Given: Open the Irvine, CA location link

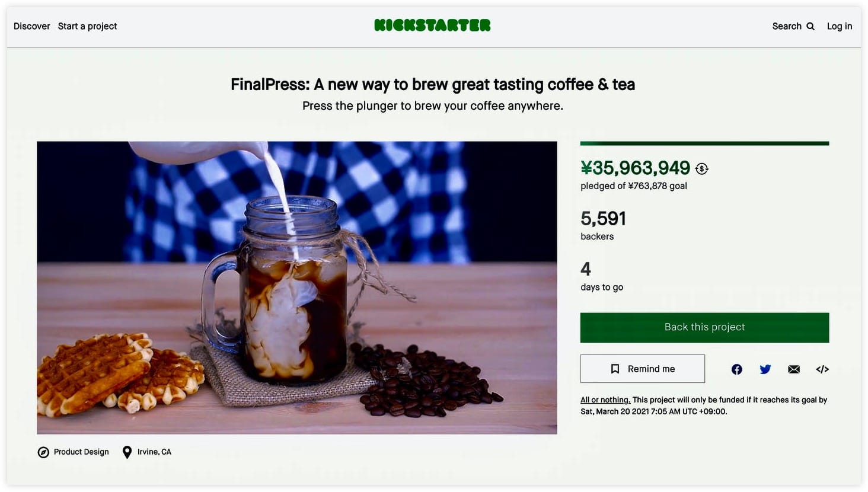Looking at the screenshot, I should tap(154, 452).
